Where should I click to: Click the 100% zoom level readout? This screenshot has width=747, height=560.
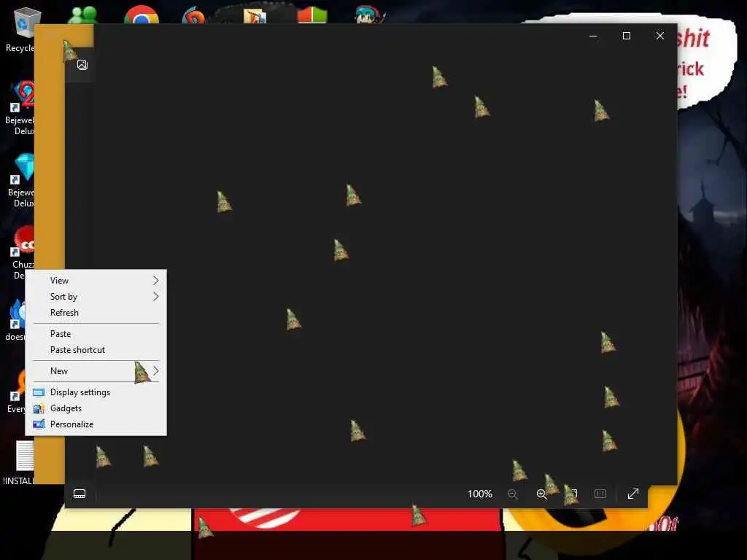[479, 494]
